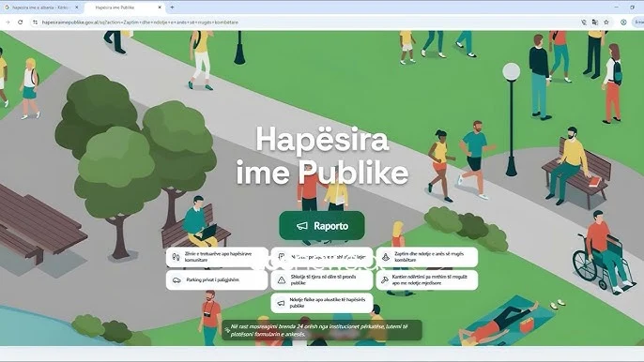
Task: Choose the 'Zënie e trotuarëve' report category
Action: click(x=217, y=257)
